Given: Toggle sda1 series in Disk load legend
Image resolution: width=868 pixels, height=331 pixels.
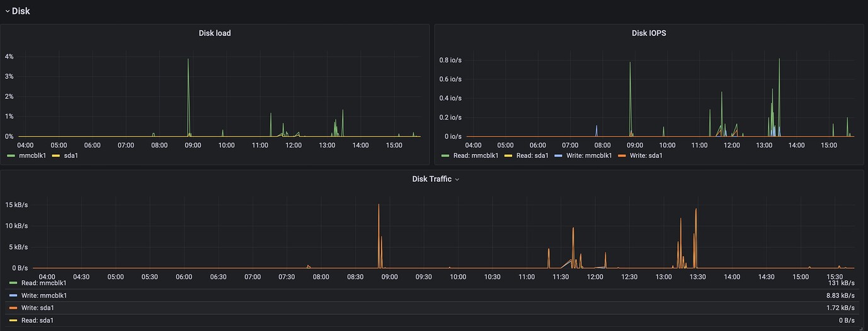Looking at the screenshot, I should pyautogui.click(x=72, y=155).
